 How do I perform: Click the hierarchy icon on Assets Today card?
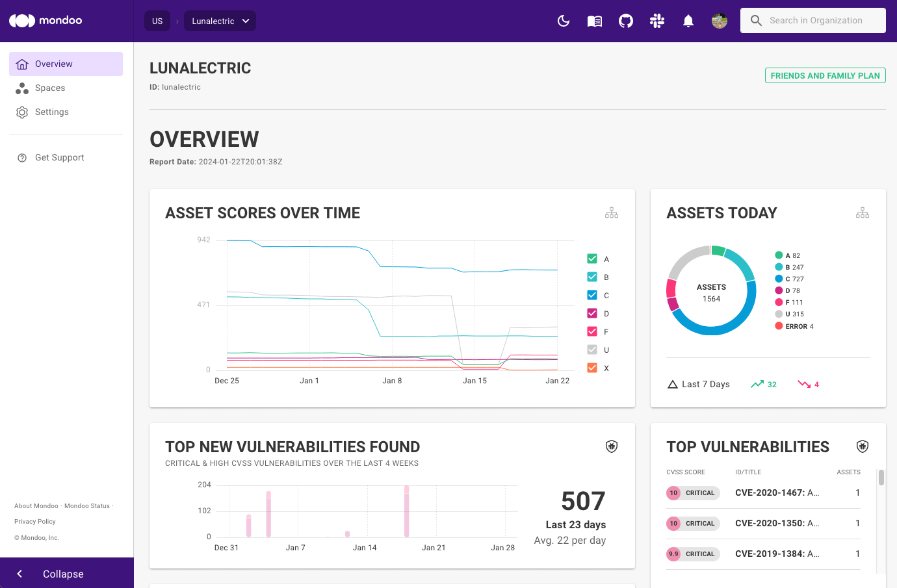[863, 212]
